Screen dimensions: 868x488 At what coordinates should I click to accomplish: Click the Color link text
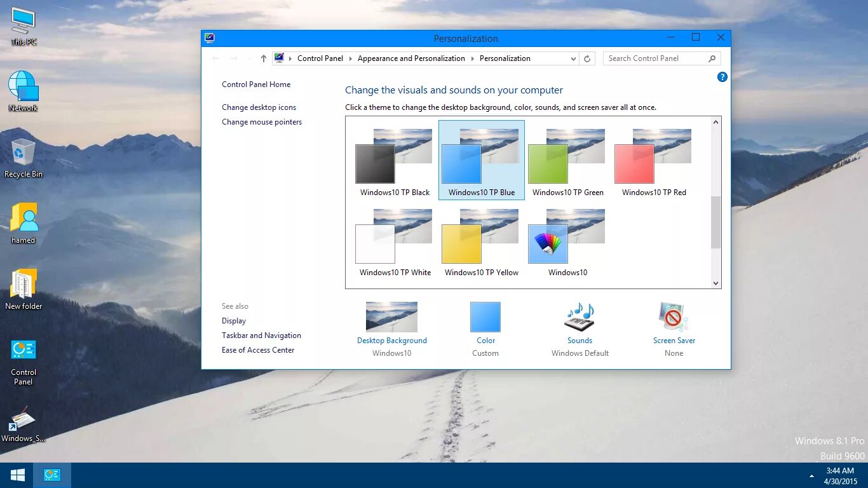[x=486, y=341]
